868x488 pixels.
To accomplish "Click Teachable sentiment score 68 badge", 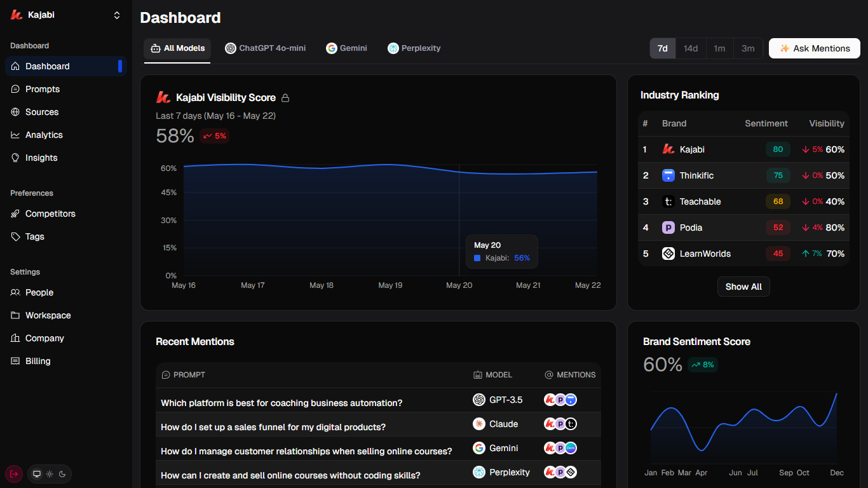I will 778,201.
